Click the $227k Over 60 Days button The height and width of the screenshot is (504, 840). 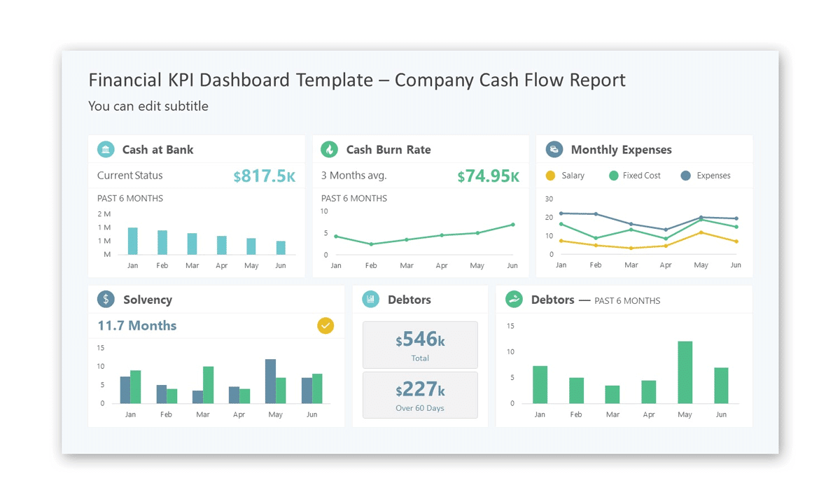point(420,395)
